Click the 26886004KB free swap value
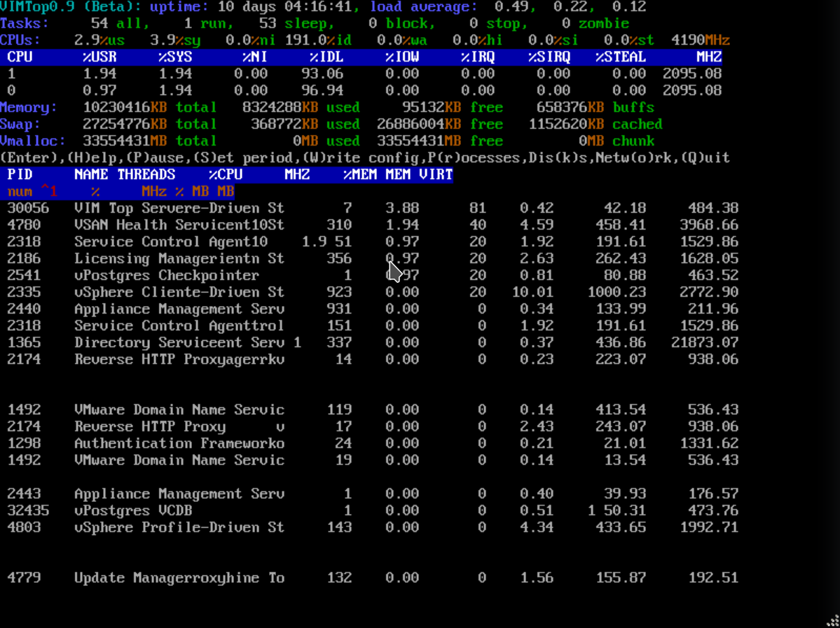Image resolution: width=840 pixels, height=628 pixels. point(419,124)
